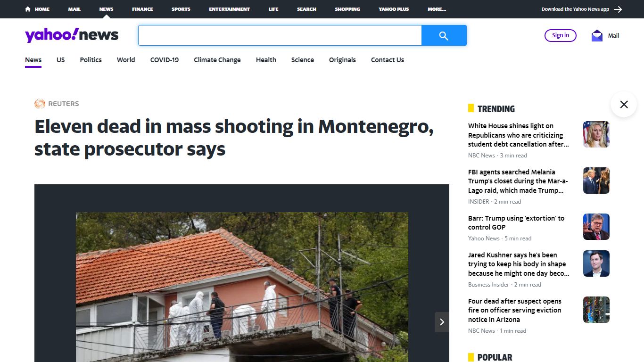This screenshot has height=362, width=644.
Task: Open Sports in top navigation
Action: [181, 9]
